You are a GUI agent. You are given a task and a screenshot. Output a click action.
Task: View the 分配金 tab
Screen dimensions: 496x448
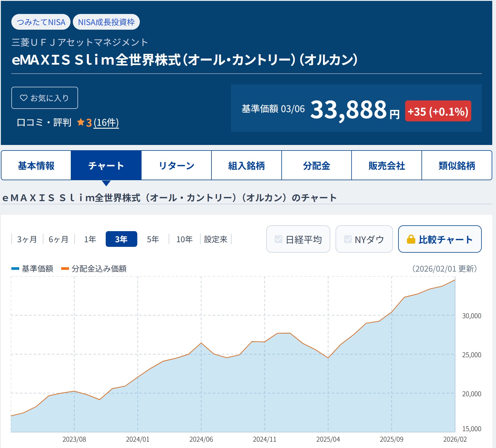click(317, 165)
